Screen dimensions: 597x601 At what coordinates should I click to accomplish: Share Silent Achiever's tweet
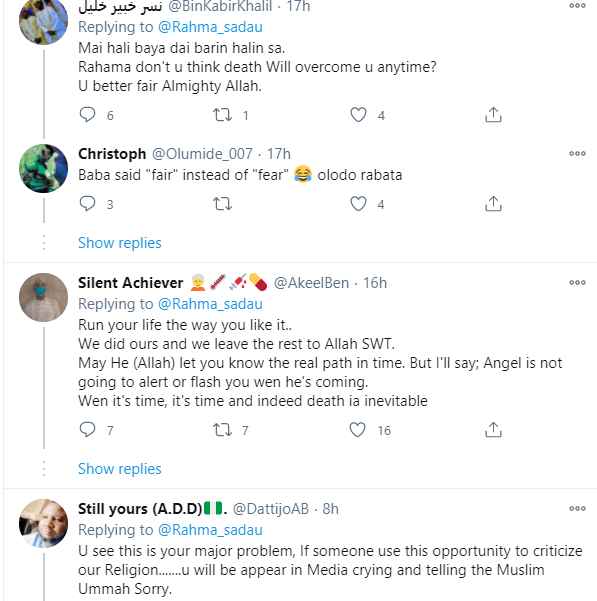point(493,430)
